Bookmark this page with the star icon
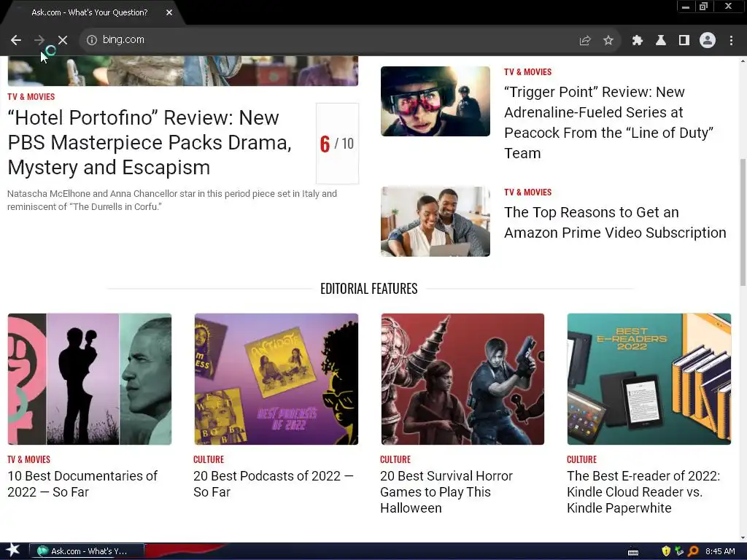Screen dimensions: 747x560 click(608, 41)
